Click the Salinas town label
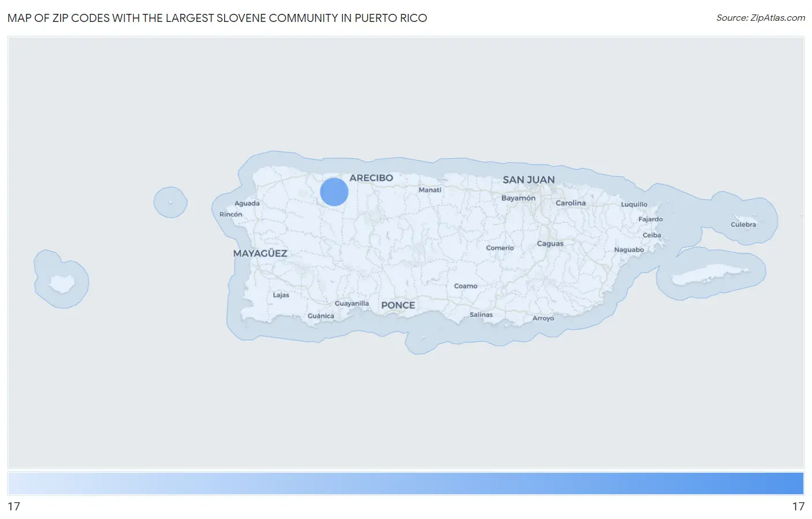 [x=481, y=315]
